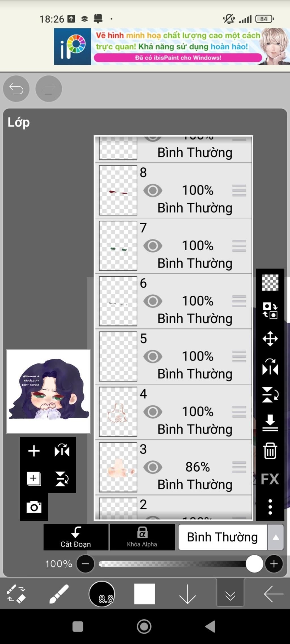
Task: Toggle visibility of layer 4
Action: [x=153, y=412]
